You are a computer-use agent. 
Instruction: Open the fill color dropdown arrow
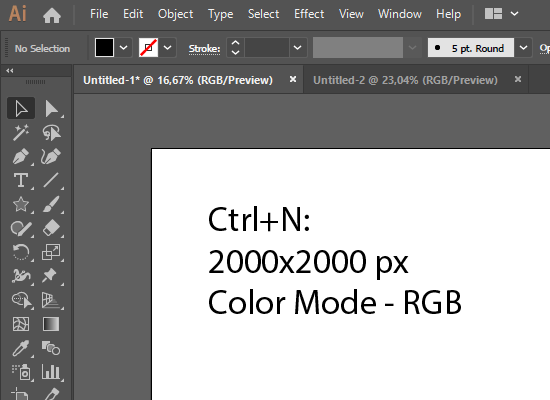[x=123, y=47]
